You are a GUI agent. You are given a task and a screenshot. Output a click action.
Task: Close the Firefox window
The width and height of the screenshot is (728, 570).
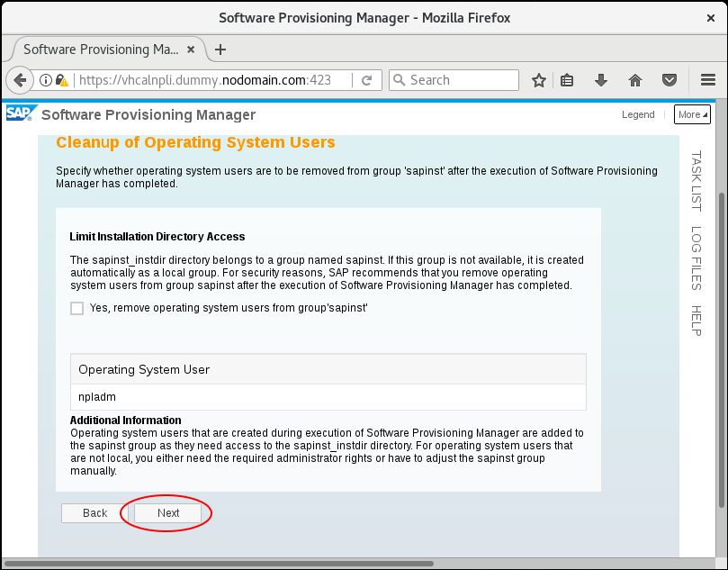click(710, 18)
